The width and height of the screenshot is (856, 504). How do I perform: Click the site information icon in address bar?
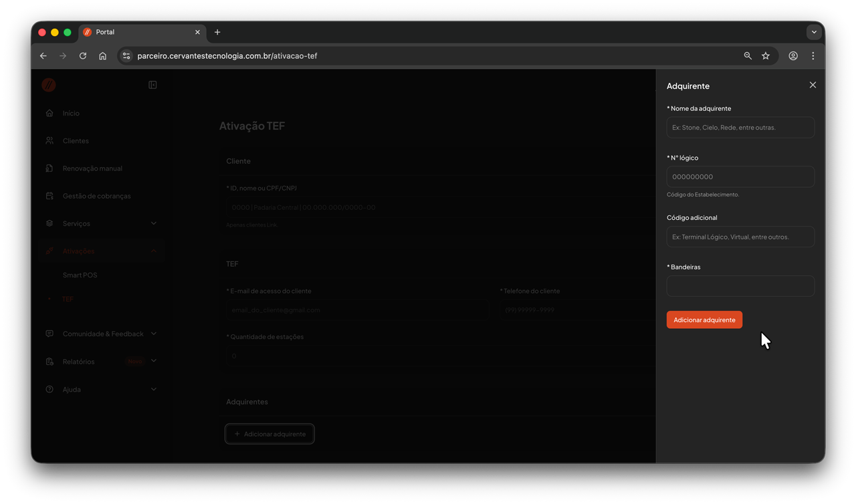[x=126, y=56]
